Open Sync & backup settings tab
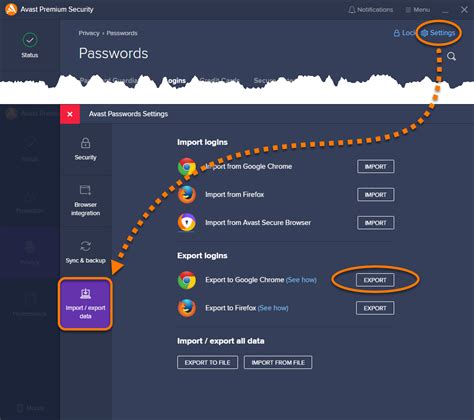The image size is (474, 420). pos(86,252)
